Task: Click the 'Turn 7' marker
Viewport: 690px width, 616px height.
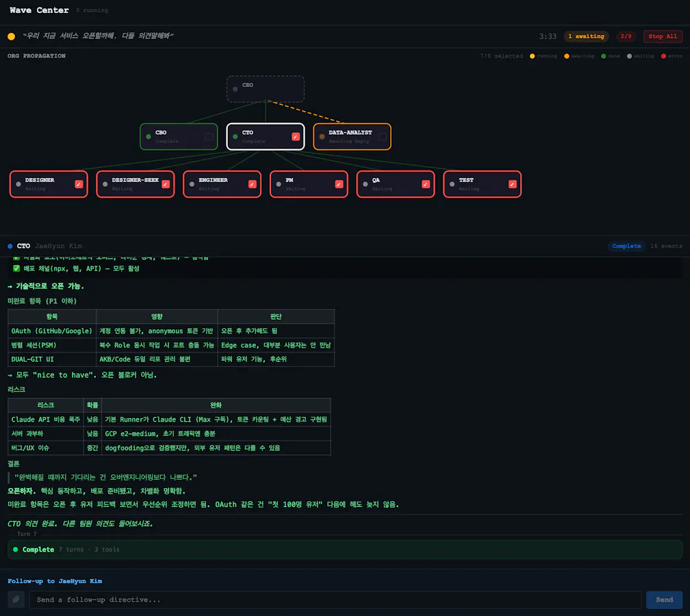Action: tap(27, 534)
